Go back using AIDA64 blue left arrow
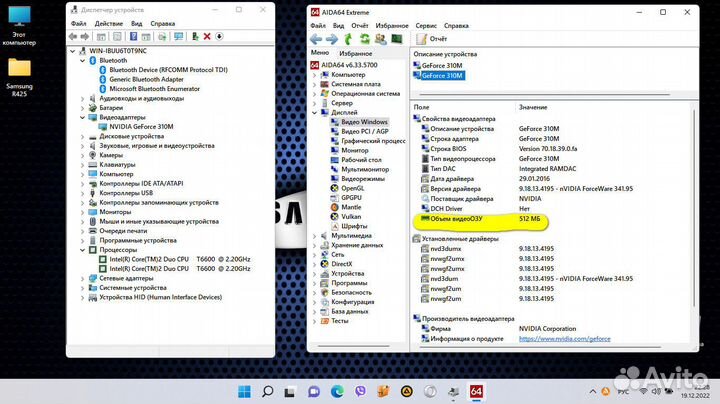 (316, 39)
